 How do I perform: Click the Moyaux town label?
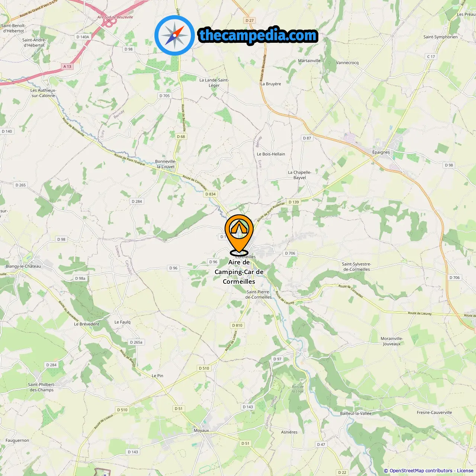point(201,431)
